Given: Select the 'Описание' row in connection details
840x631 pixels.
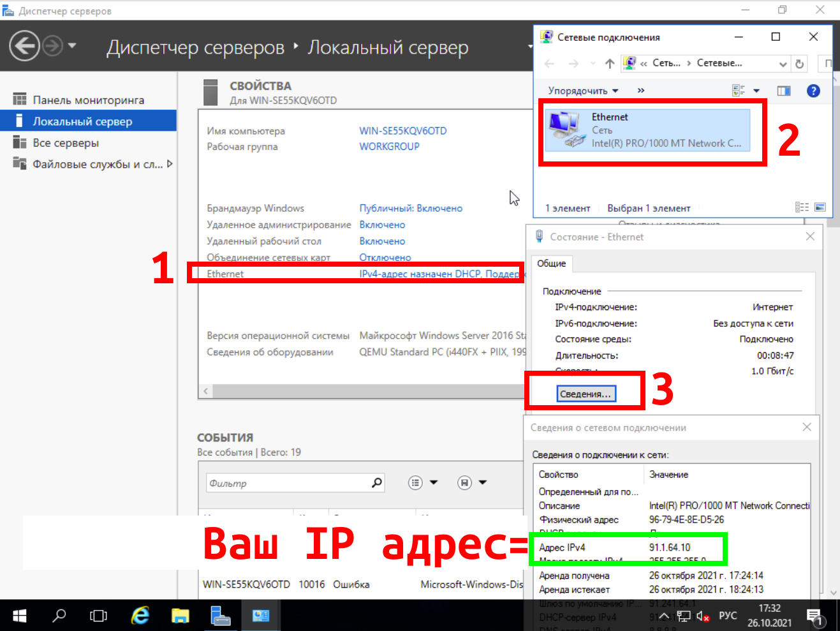Looking at the screenshot, I should pos(672,505).
